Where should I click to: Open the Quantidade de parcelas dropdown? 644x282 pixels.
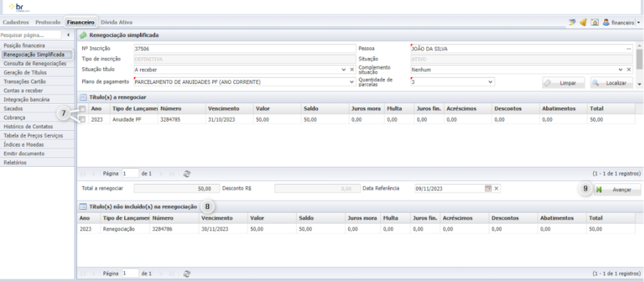point(490,82)
